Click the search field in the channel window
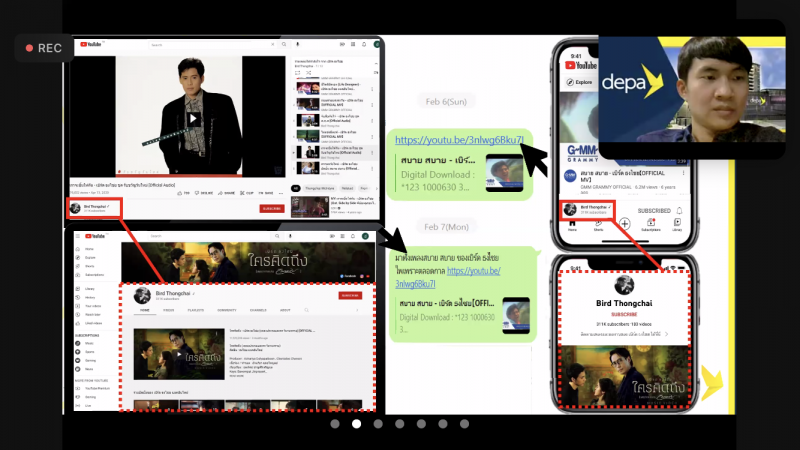The image size is (800, 450). point(210,236)
